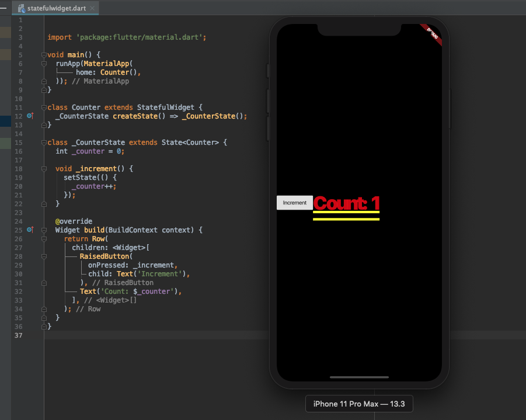This screenshot has width=526, height=420.
Task: Collapse the Row fold marker on line 26
Action: coord(44,239)
